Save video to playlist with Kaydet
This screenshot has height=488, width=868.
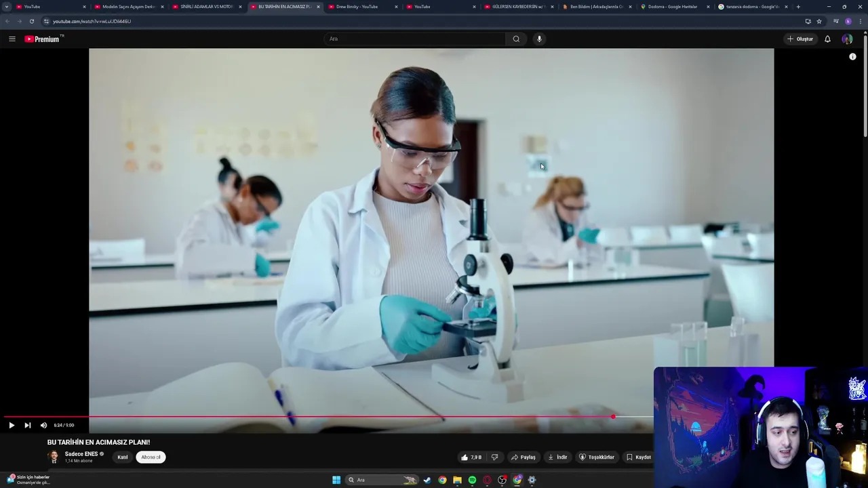pyautogui.click(x=638, y=457)
